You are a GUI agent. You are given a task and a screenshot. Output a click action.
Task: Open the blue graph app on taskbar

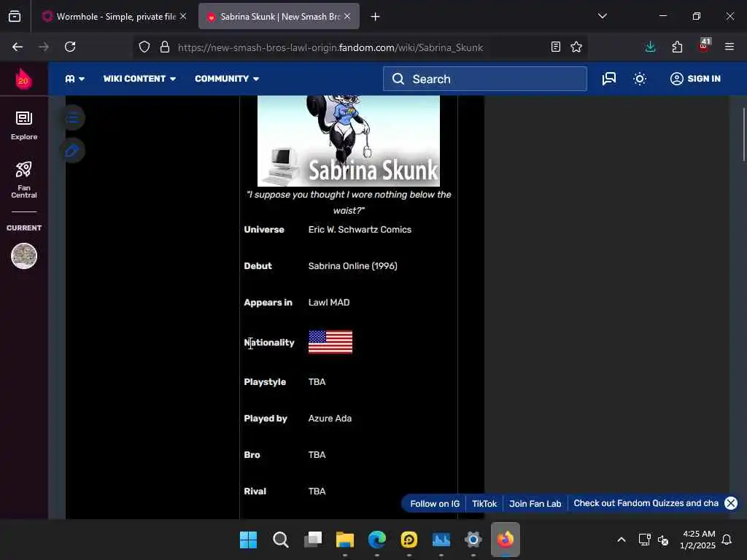pyautogui.click(x=441, y=540)
